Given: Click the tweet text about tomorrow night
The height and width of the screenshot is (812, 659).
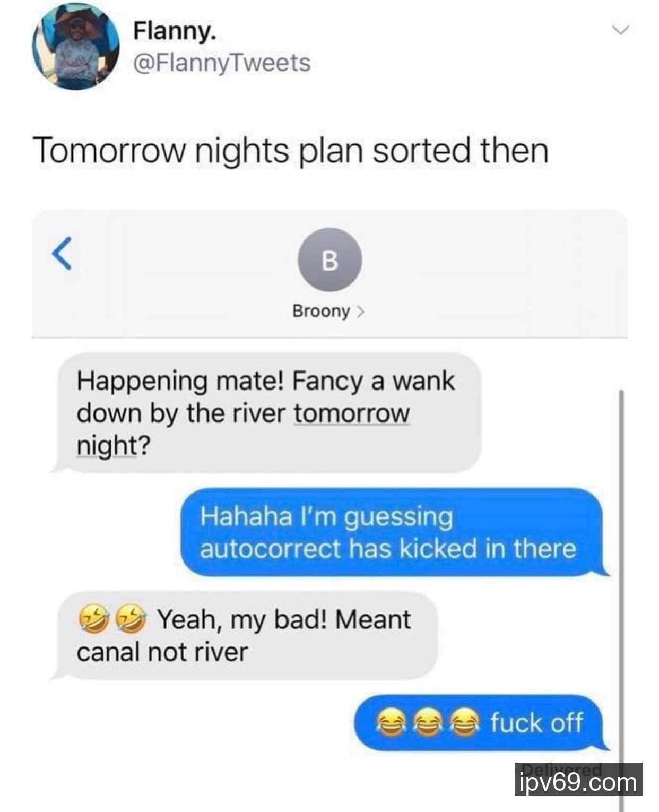Looking at the screenshot, I should 291,150.
